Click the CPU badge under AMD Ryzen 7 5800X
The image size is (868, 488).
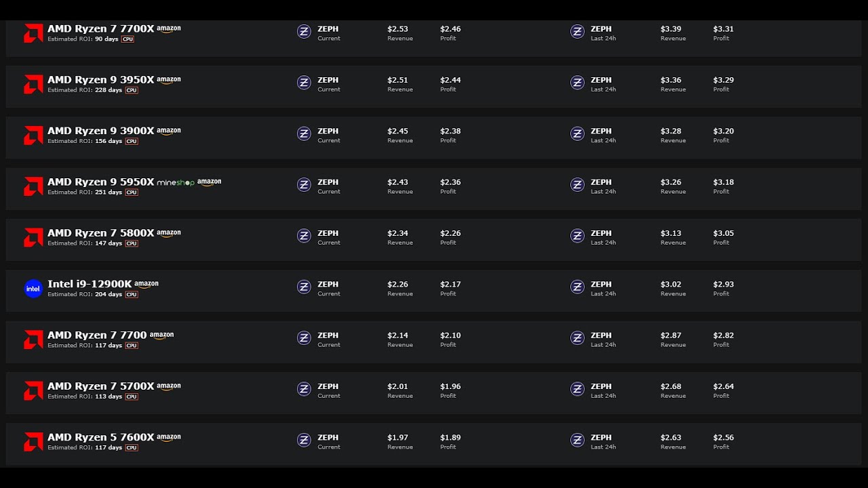click(132, 243)
